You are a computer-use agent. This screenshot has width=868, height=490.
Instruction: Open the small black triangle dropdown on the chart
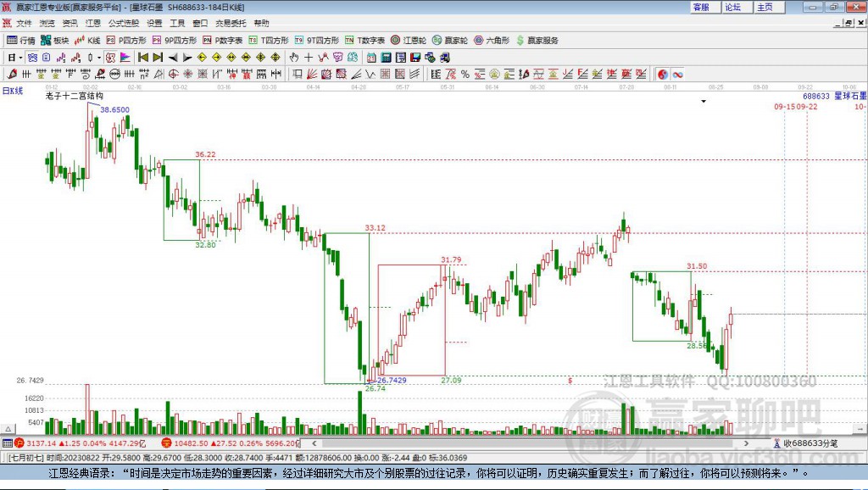704,102
